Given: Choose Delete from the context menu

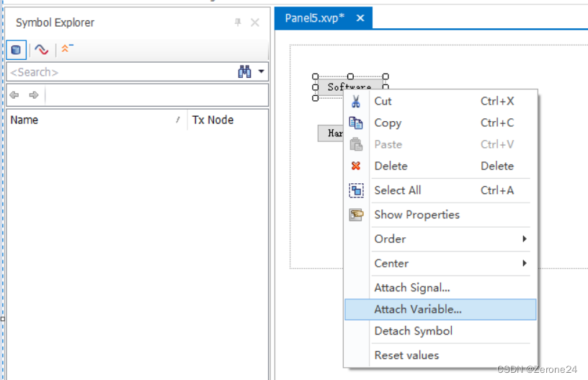Looking at the screenshot, I should pyautogui.click(x=440, y=166).
